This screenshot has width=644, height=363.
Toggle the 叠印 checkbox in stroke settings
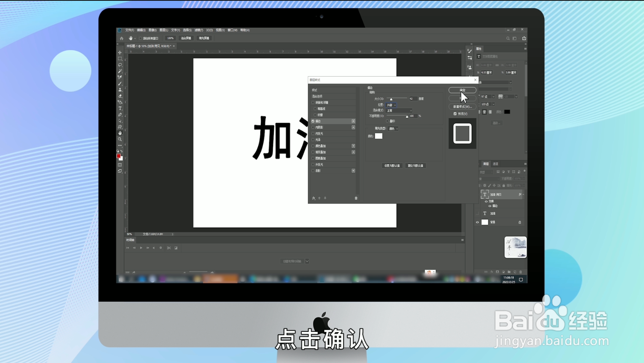tap(387, 121)
